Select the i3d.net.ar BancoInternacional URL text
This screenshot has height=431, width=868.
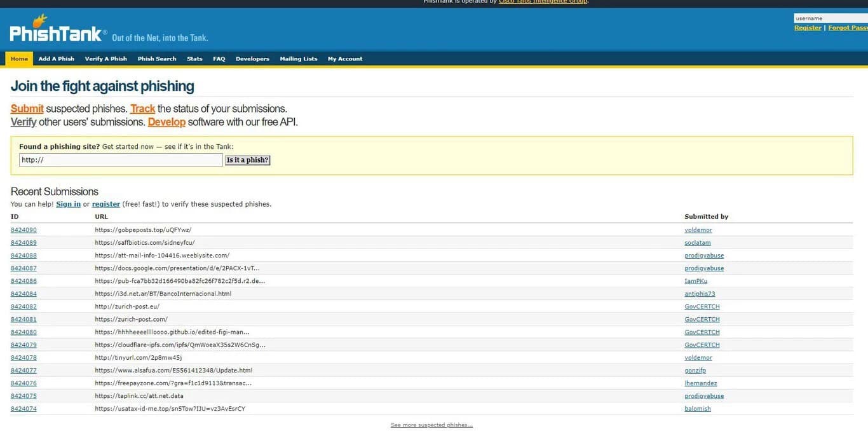click(x=163, y=294)
